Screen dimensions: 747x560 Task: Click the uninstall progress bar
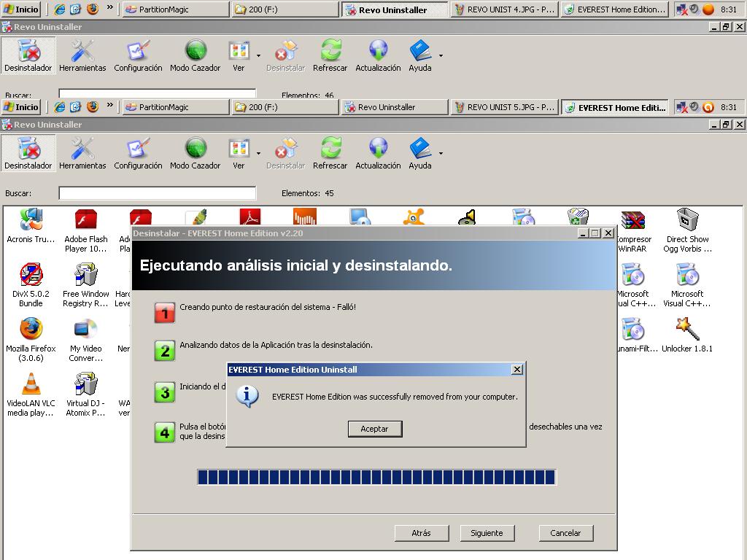click(x=376, y=477)
